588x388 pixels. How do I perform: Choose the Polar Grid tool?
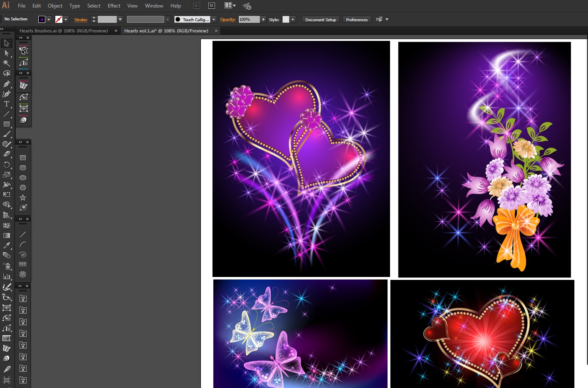point(23,274)
